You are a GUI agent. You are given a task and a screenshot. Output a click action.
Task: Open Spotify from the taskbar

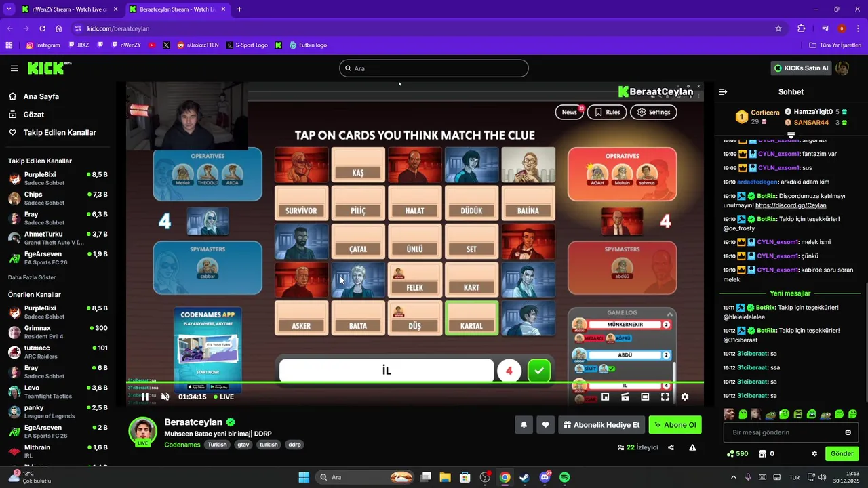tap(565, 477)
